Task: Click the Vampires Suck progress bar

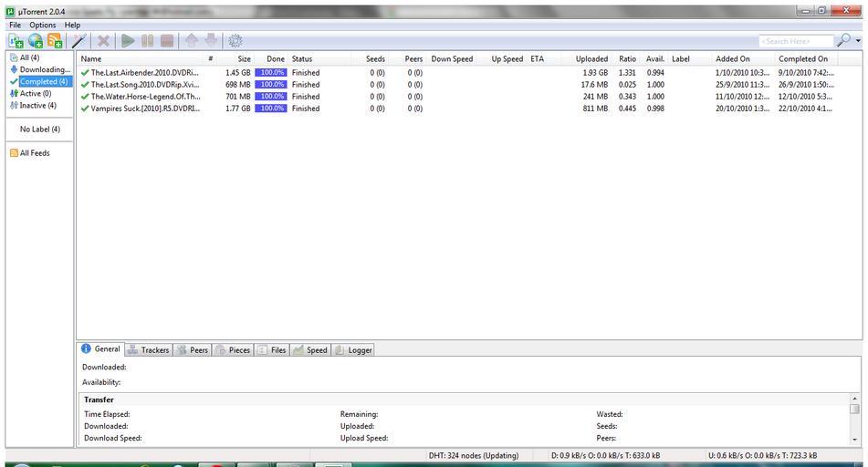Action: (x=270, y=109)
